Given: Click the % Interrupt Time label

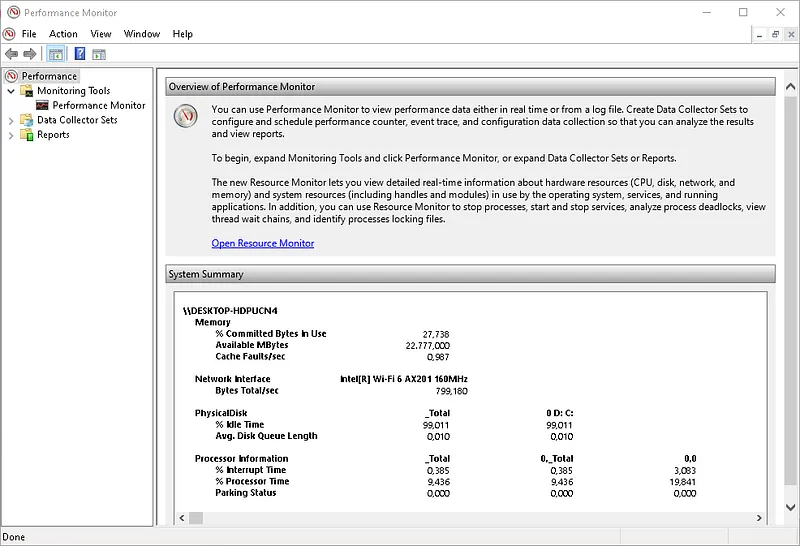Looking at the screenshot, I should pyautogui.click(x=251, y=469).
